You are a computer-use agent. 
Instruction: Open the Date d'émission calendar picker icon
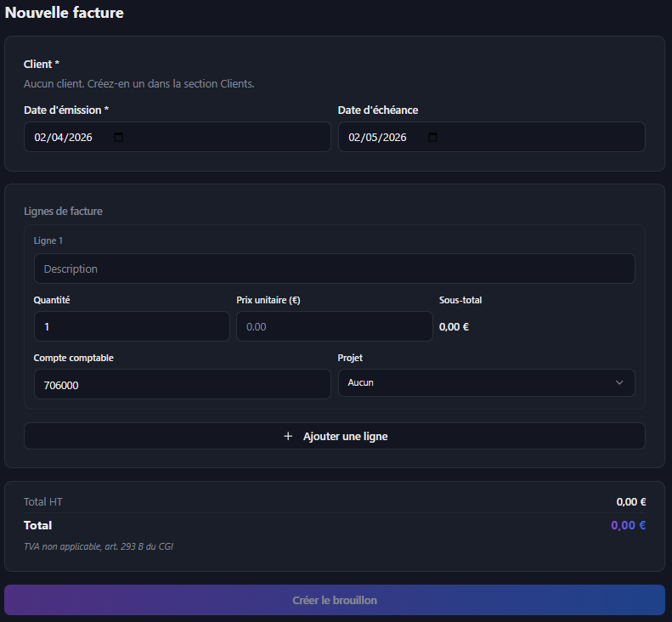pos(118,137)
